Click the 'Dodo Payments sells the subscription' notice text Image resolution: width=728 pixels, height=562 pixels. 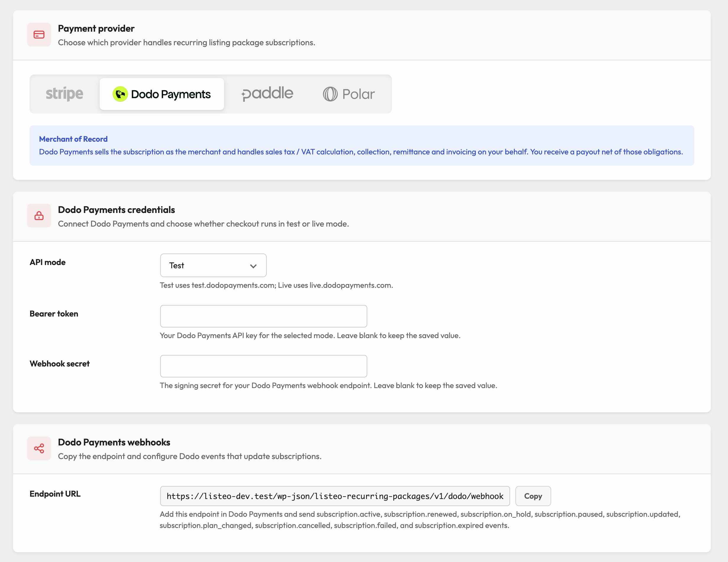(x=361, y=152)
